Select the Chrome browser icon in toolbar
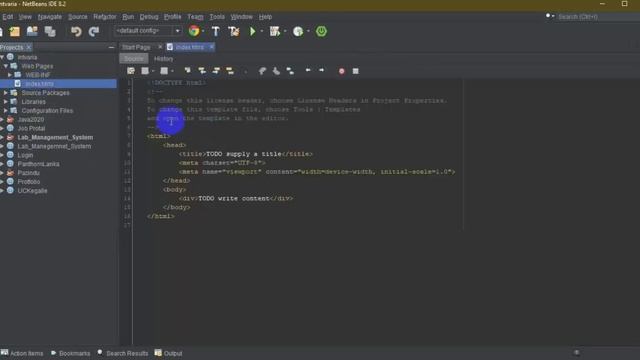Screen dimensions: 640x360 (x=194, y=31)
